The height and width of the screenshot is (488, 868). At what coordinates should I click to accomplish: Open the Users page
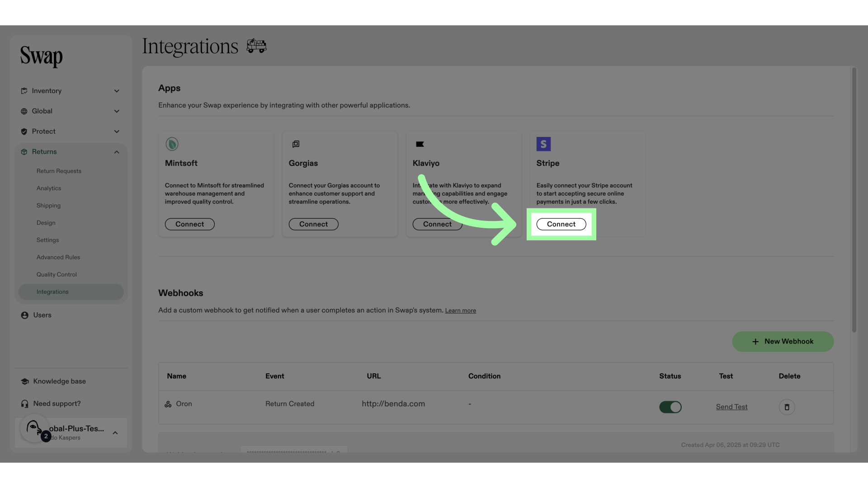42,315
